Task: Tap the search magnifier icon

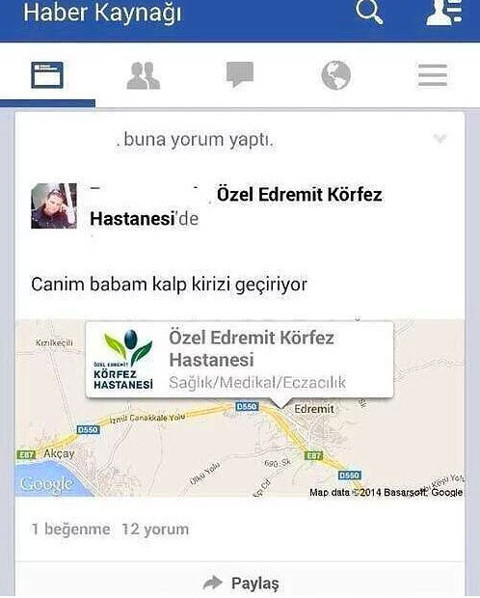Action: click(369, 11)
